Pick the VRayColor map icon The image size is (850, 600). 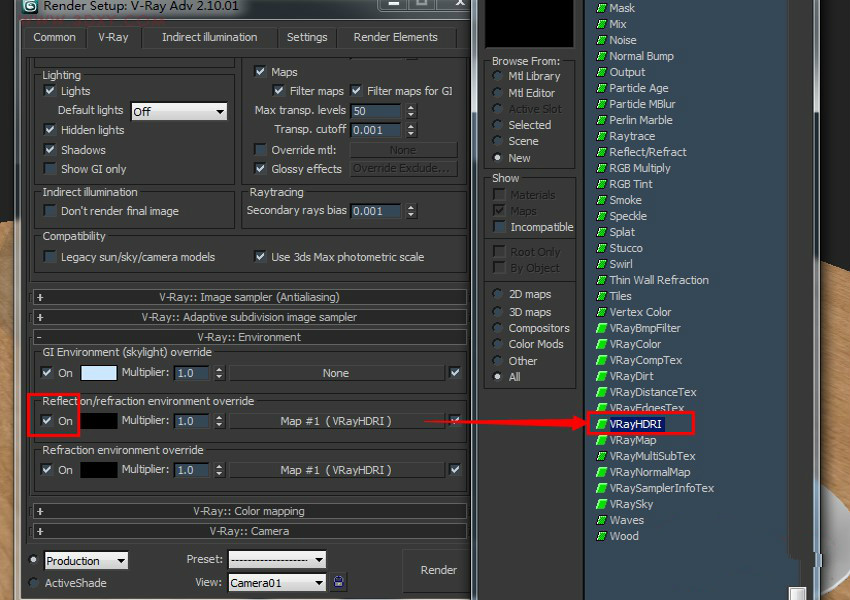pyautogui.click(x=601, y=344)
